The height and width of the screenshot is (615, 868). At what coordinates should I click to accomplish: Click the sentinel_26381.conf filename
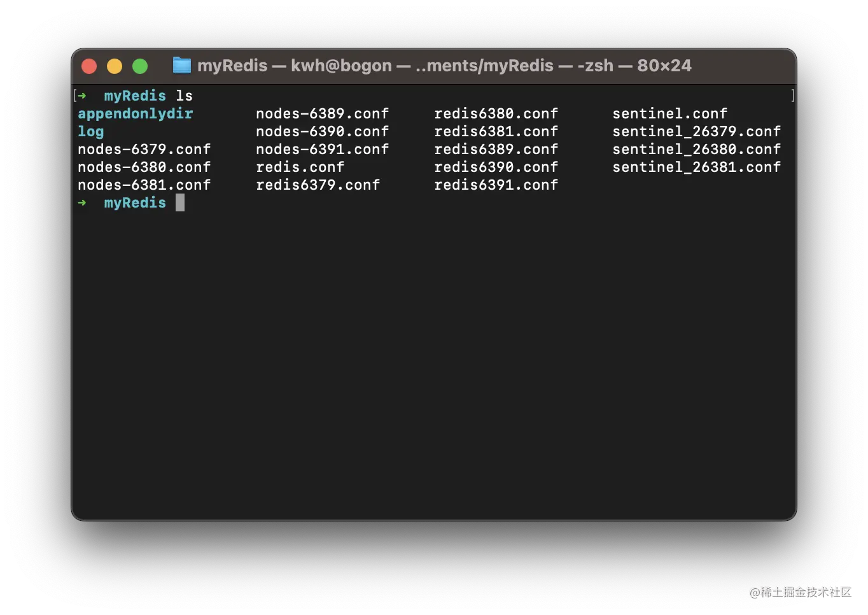[696, 167]
